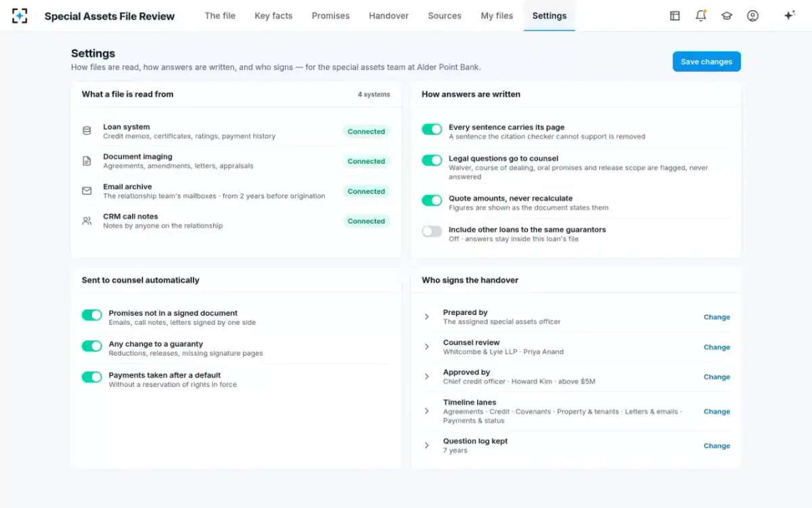The image size is (812, 508).
Task: Click the Document imaging file icon
Action: [x=87, y=161]
